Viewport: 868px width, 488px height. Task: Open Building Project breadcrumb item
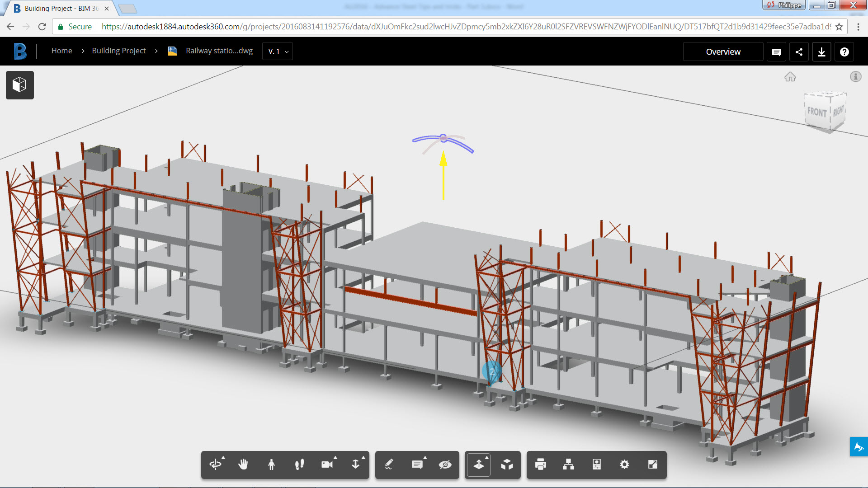(118, 51)
